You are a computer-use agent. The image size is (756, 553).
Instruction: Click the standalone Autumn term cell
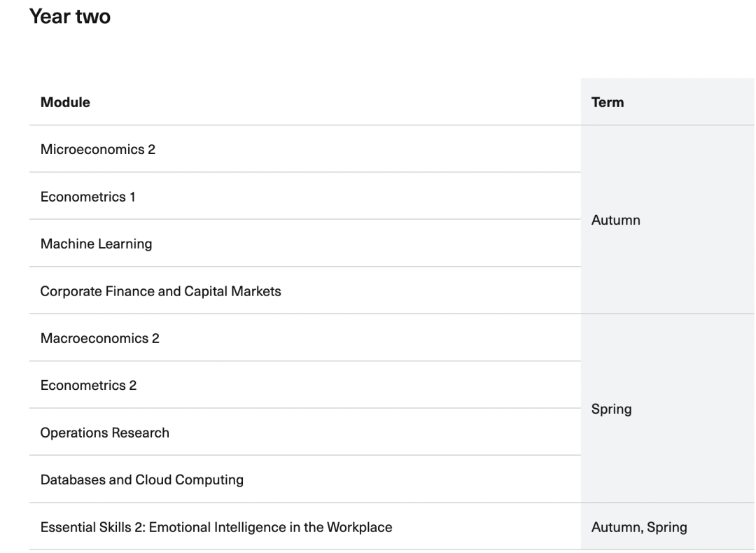(x=615, y=220)
